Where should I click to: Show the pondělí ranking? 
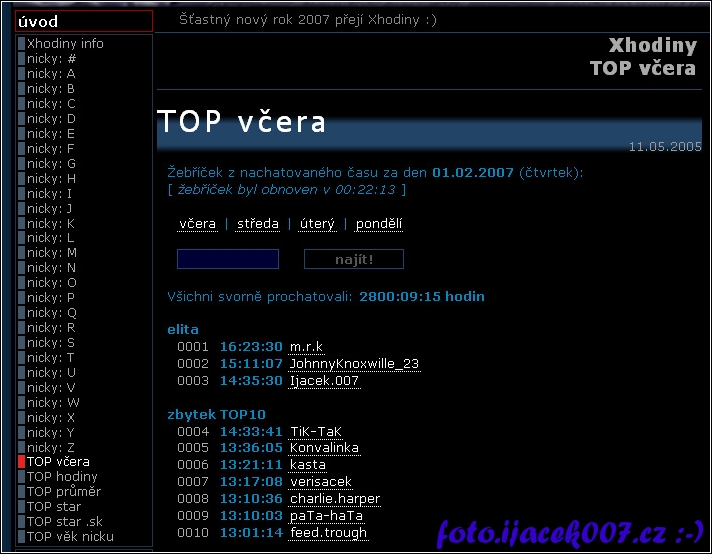pos(379,224)
